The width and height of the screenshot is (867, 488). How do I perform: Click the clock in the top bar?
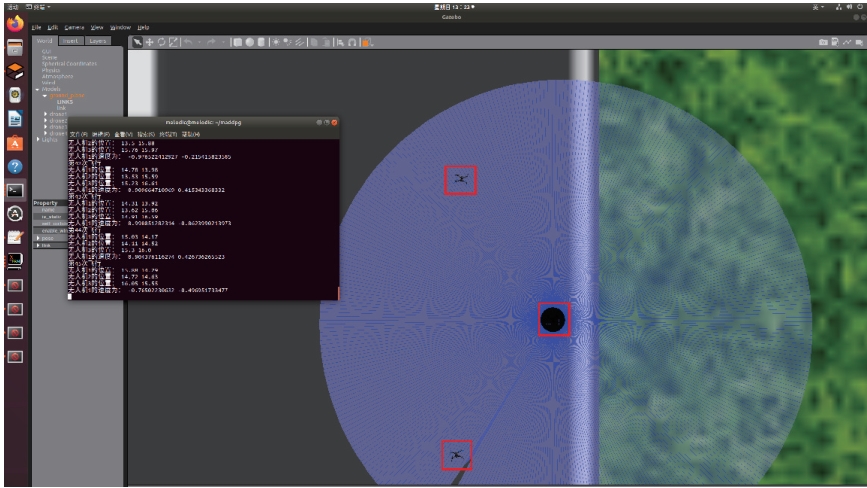[455, 7]
